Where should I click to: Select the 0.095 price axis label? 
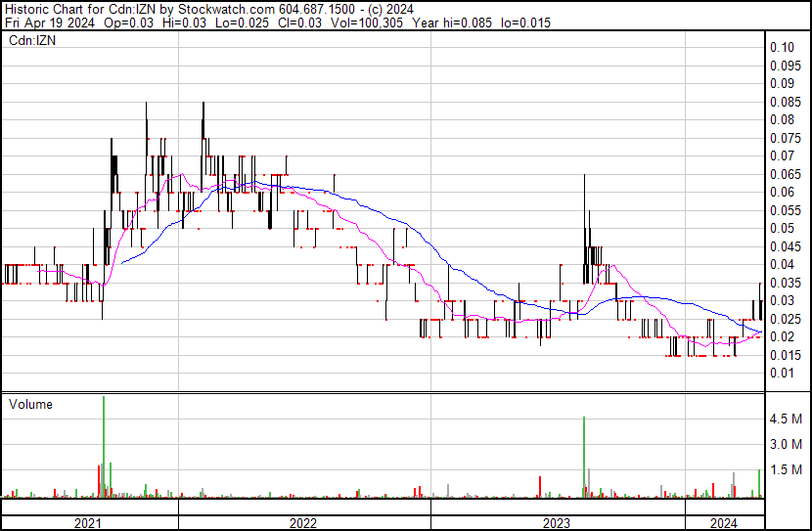(x=786, y=66)
